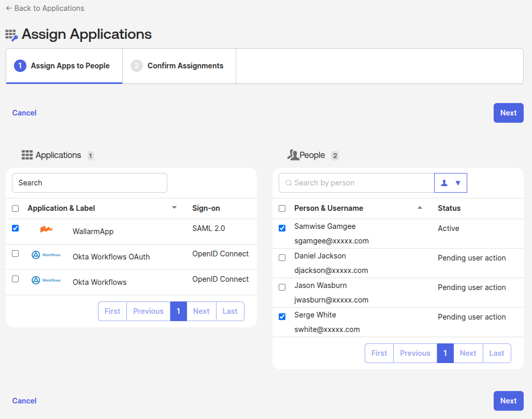Select the Assign Apps to People tab
532x419 pixels.
(64, 66)
